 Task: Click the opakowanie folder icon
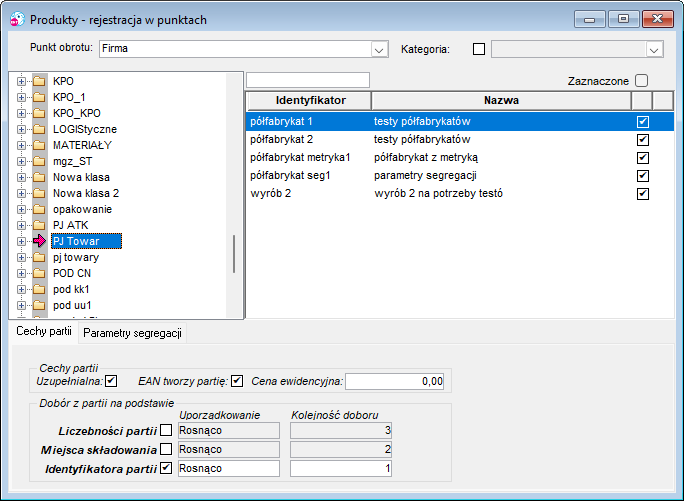coord(39,209)
